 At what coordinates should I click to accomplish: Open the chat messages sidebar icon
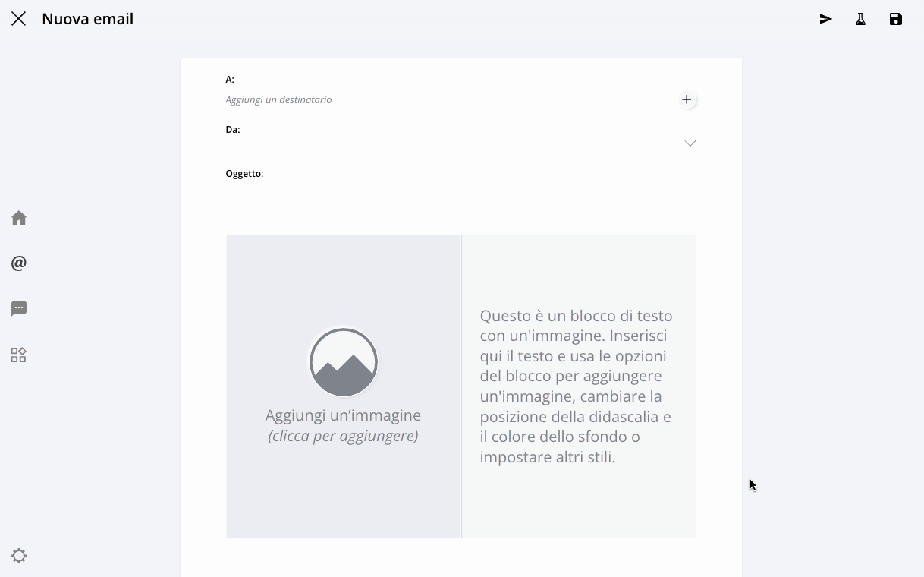19,309
